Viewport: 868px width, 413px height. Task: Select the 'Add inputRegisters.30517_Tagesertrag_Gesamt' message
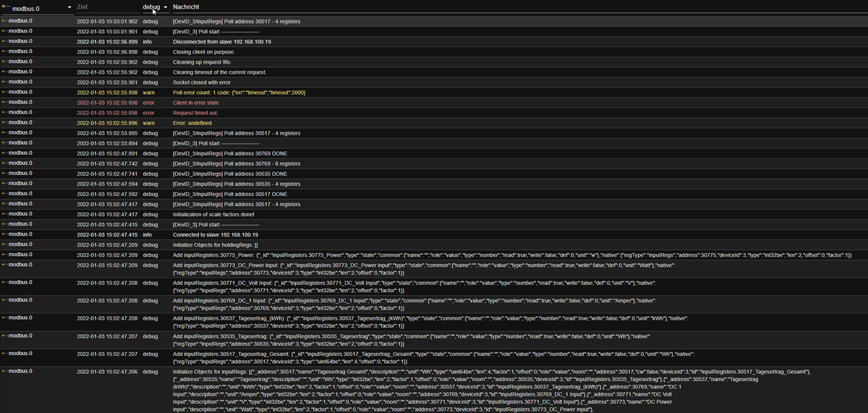434,357
